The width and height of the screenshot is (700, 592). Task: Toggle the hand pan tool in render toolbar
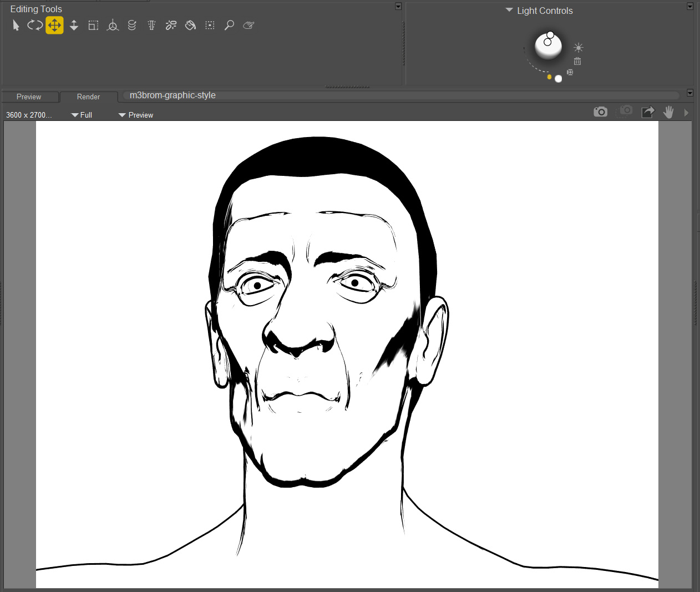(668, 112)
